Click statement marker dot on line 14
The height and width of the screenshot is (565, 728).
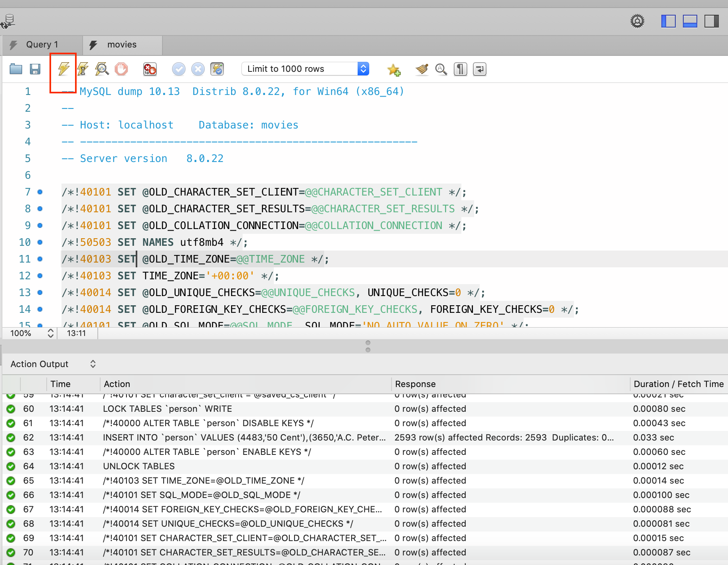40,309
